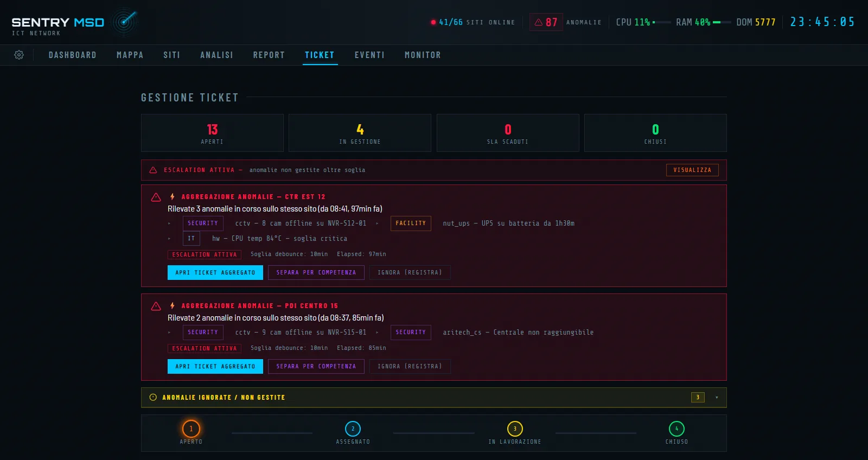Image resolution: width=868 pixels, height=460 pixels.
Task: Click Ignora (Registra) for CTR EST 12
Action: (x=410, y=272)
